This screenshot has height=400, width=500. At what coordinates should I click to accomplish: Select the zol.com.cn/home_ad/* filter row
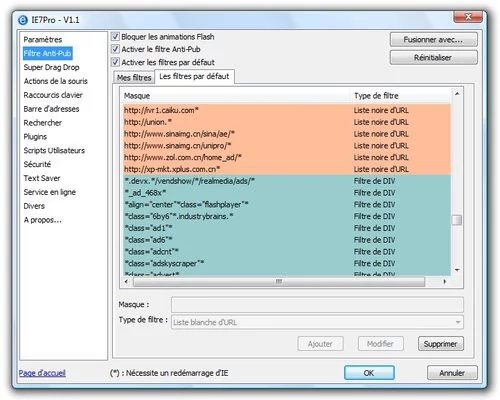coord(287,157)
